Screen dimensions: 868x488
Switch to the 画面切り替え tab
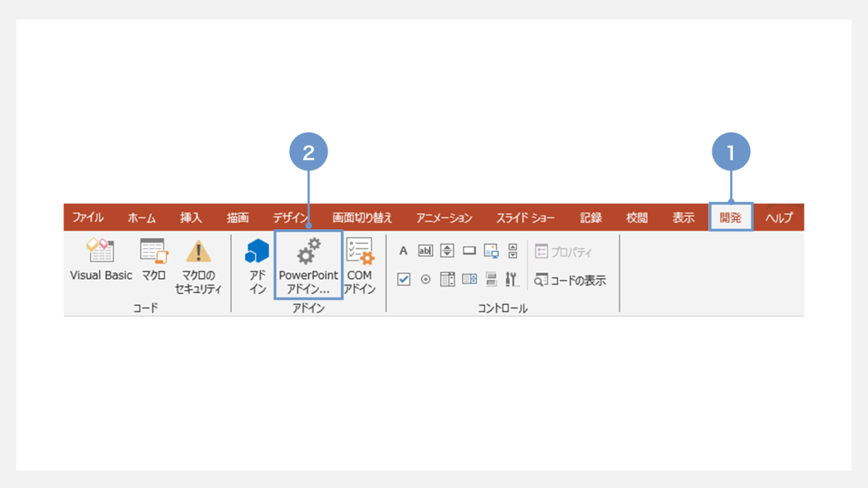pos(362,218)
